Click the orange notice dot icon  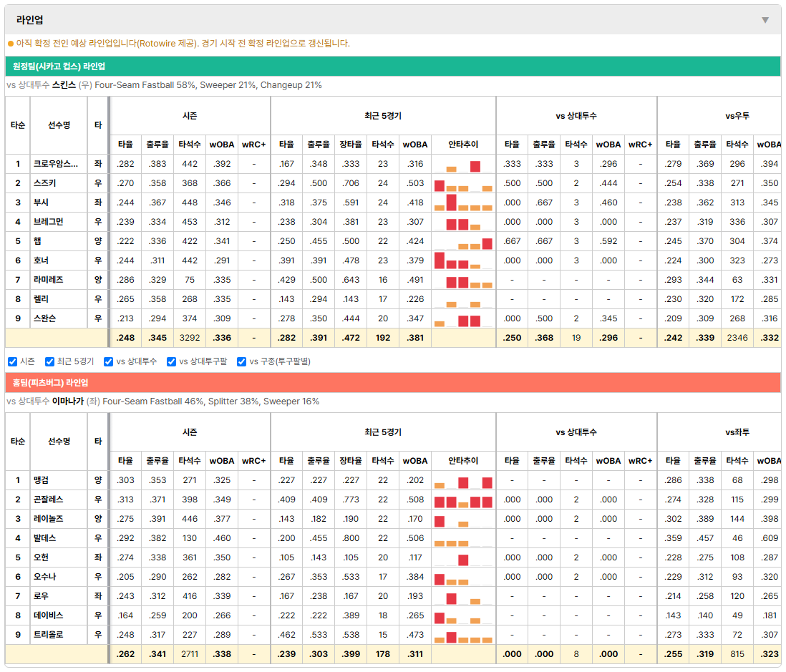(x=11, y=44)
